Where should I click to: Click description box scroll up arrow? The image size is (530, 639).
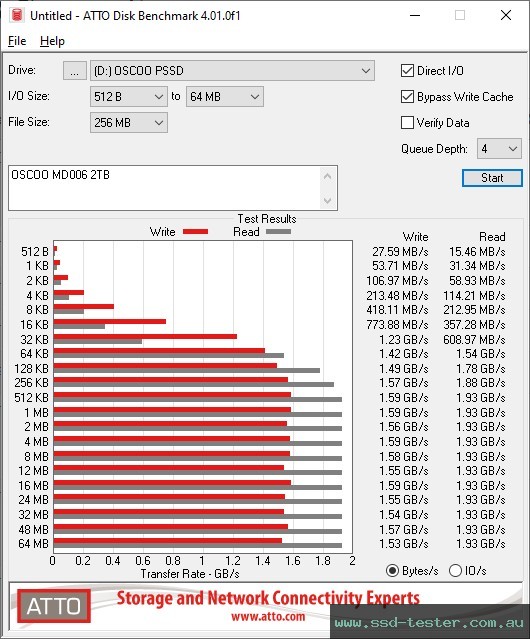pyautogui.click(x=328, y=176)
